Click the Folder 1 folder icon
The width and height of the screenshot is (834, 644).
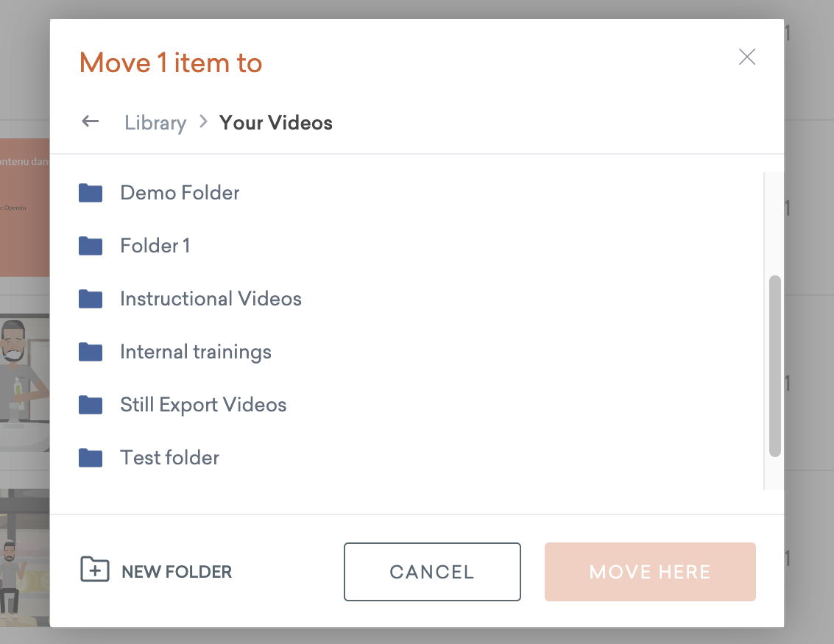pos(91,246)
